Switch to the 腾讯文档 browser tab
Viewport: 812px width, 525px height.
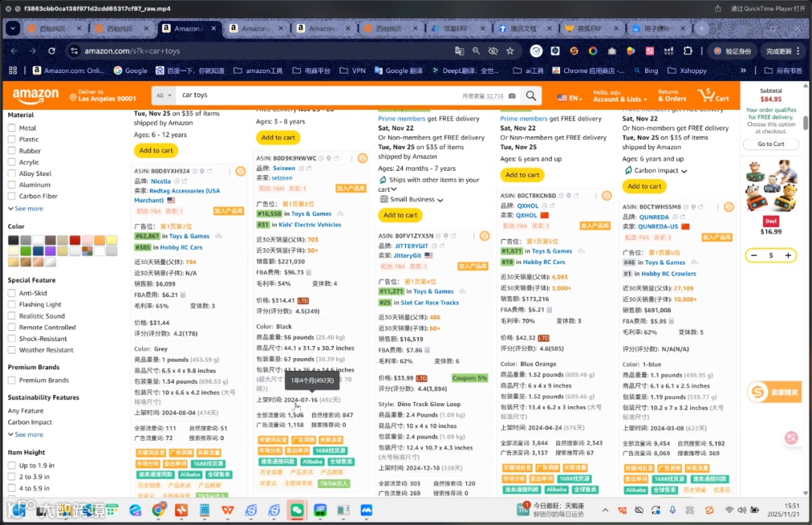point(523,29)
